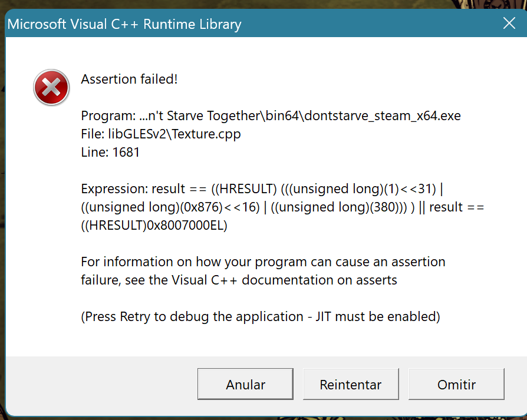Click the error badge beside Assertion failed text
527x420 pixels.
tap(51, 87)
